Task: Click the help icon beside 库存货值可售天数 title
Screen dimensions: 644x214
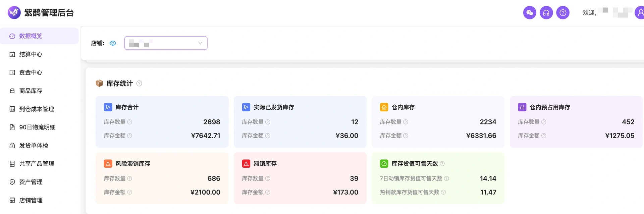Action: point(442,164)
